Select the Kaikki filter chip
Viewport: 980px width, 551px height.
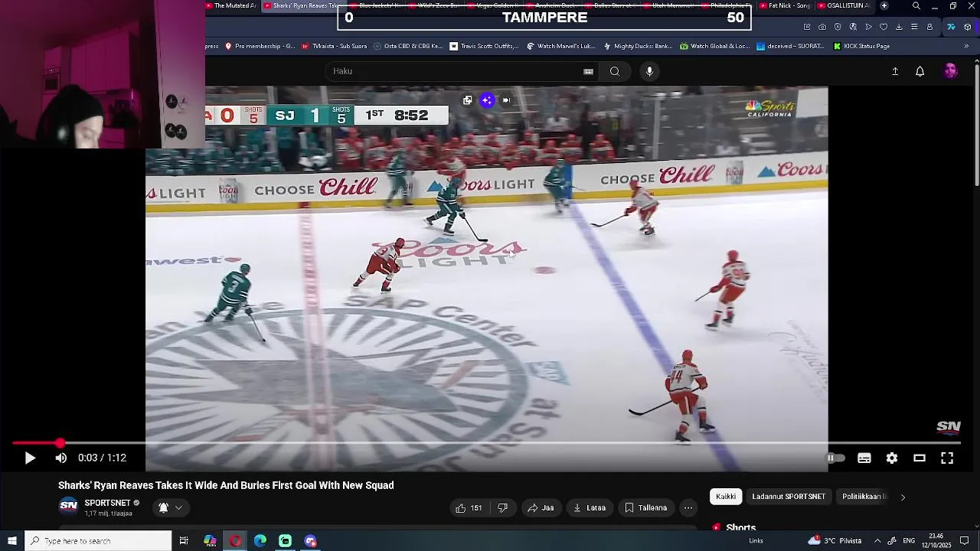click(726, 497)
